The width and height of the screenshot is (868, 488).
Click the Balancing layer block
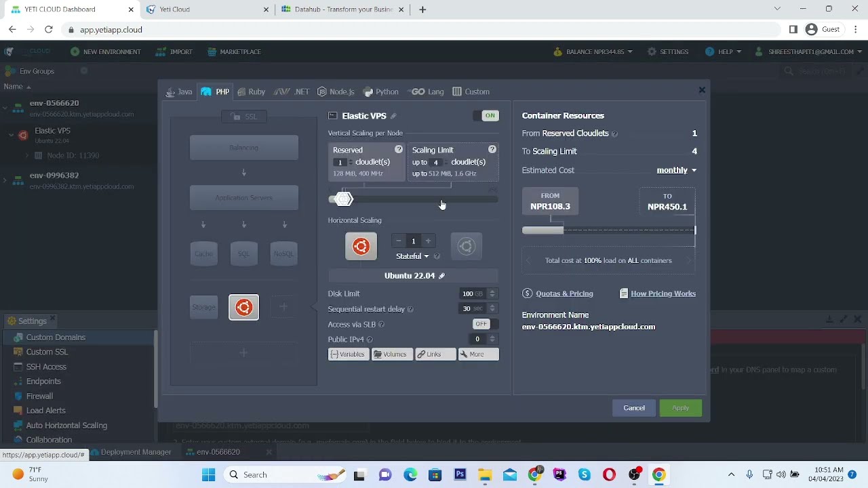point(243,148)
